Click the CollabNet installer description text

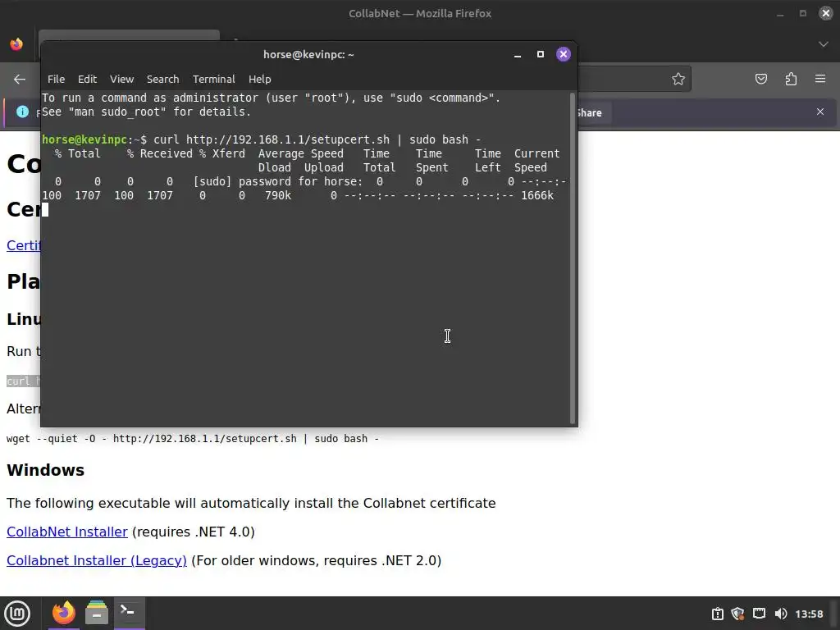(x=251, y=504)
